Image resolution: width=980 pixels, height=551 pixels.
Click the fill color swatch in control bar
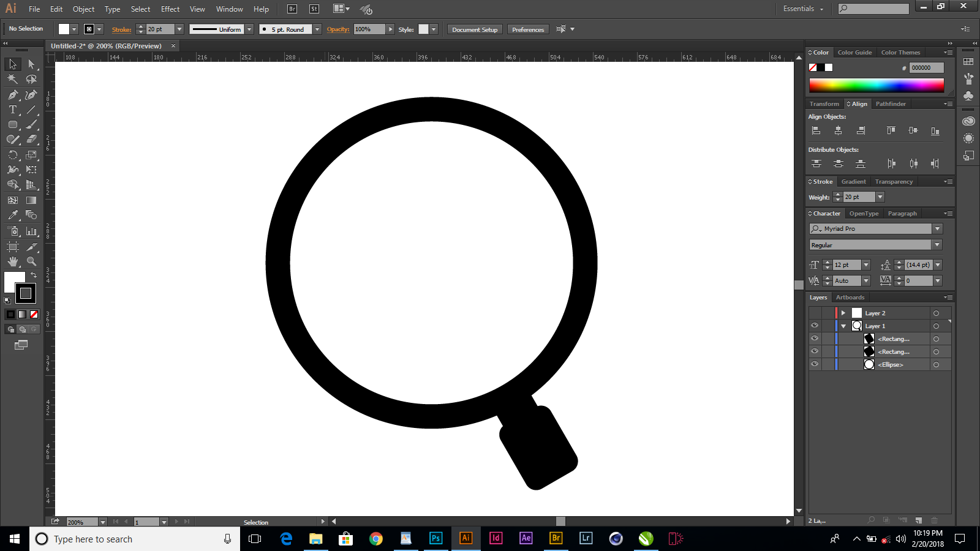(64, 29)
